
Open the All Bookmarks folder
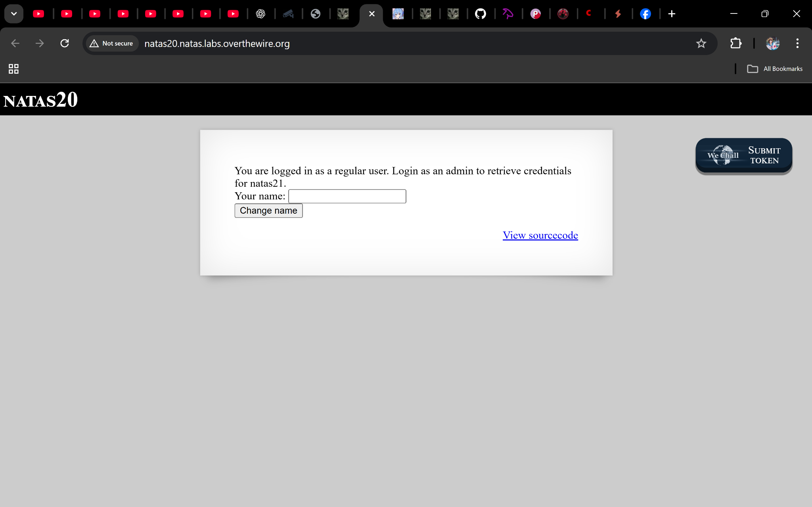(x=775, y=69)
